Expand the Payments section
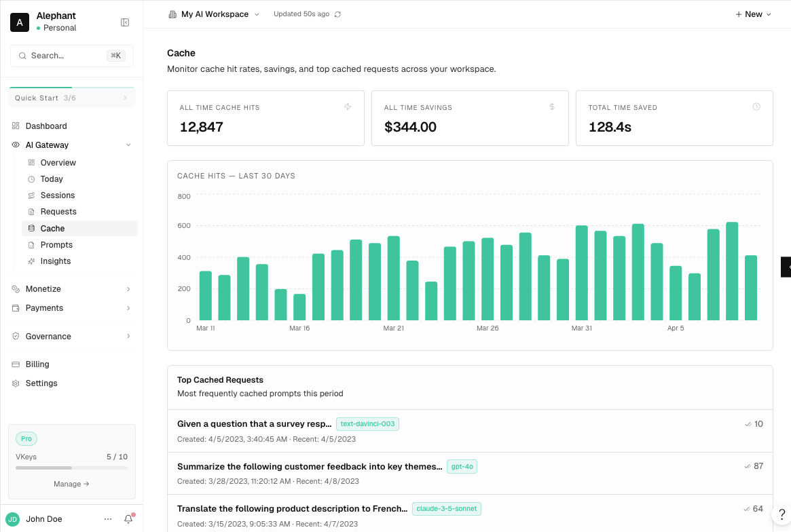The width and height of the screenshot is (791, 532). point(72,307)
